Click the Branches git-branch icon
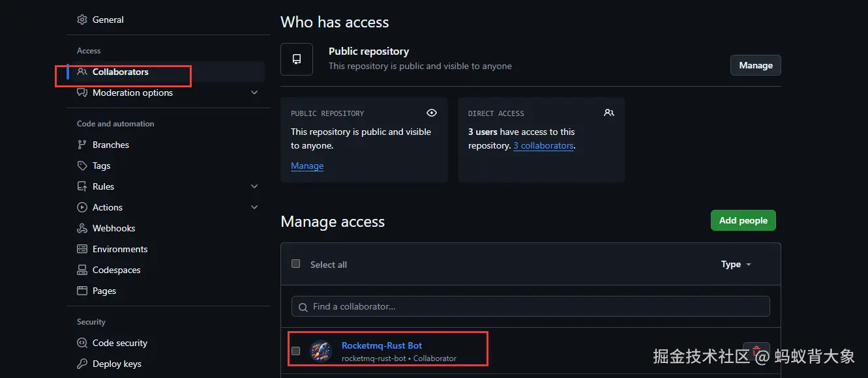The image size is (868, 378). (x=82, y=145)
